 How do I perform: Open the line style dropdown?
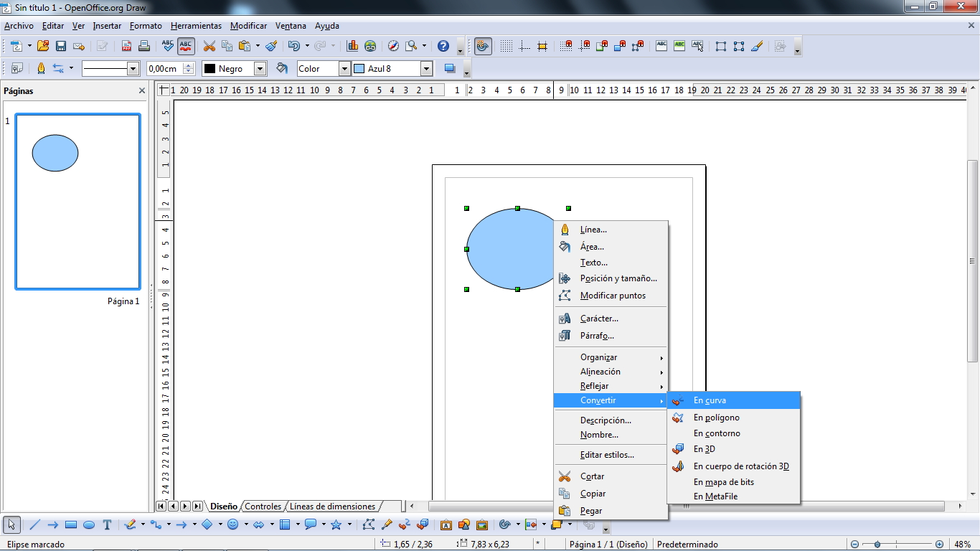(x=133, y=69)
